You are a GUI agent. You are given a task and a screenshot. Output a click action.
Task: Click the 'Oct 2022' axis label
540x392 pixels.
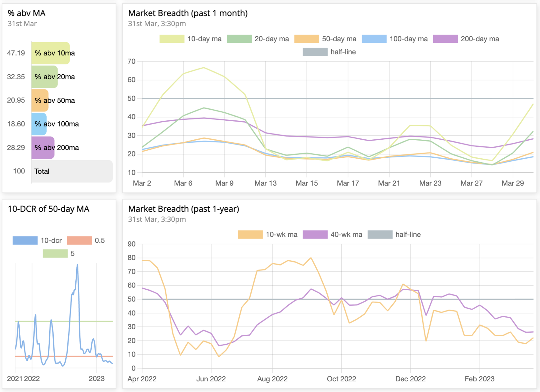click(341, 379)
